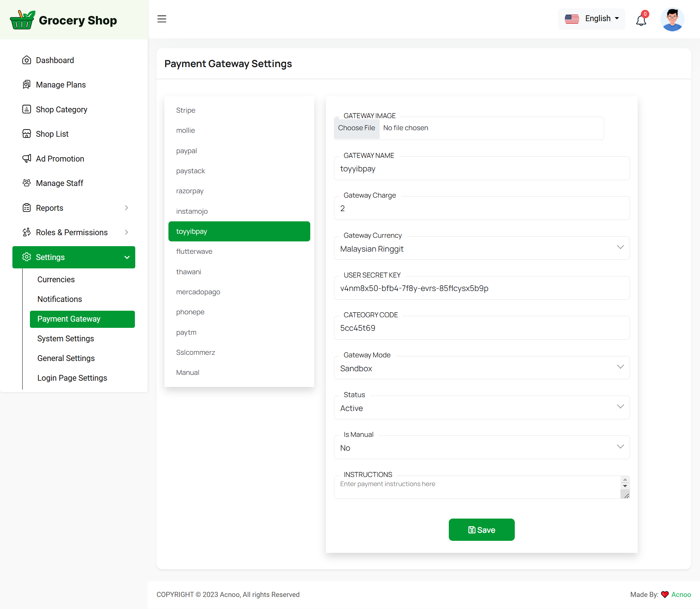
Task: Expand the Gateway Currency dropdown
Action: tap(481, 249)
